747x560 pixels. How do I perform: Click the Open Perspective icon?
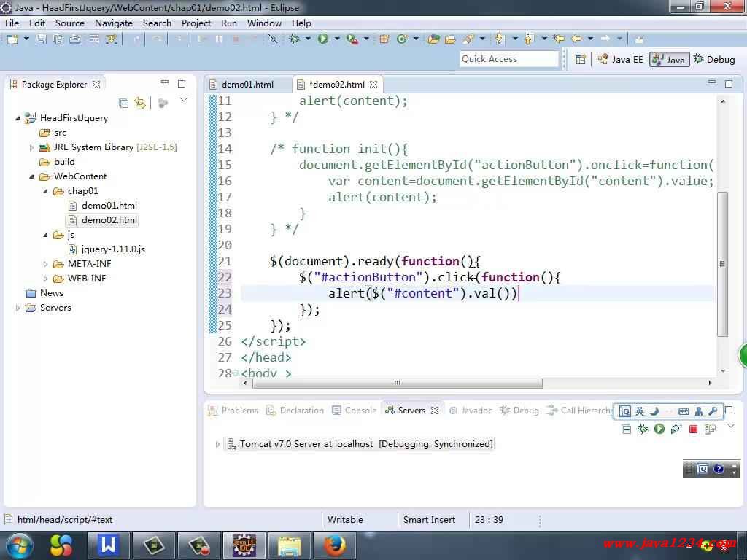(x=580, y=60)
